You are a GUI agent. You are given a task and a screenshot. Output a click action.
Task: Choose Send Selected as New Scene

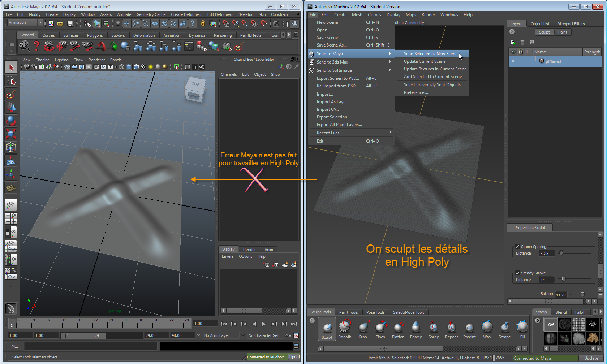430,54
